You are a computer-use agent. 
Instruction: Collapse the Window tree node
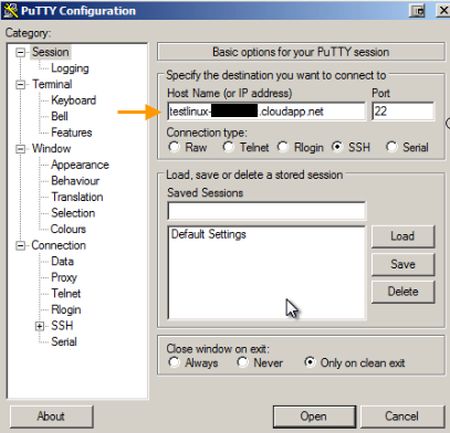click(x=21, y=149)
